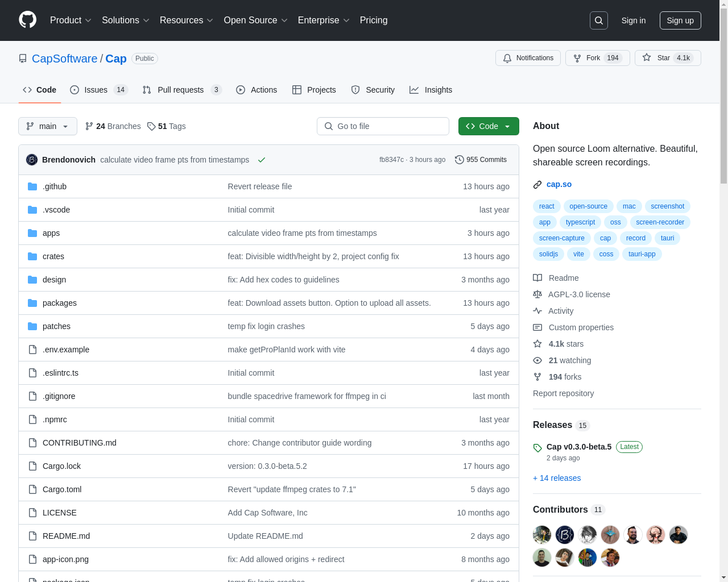
Task: Click the scales icon beside AGPL-3.0 license
Action: click(537, 294)
